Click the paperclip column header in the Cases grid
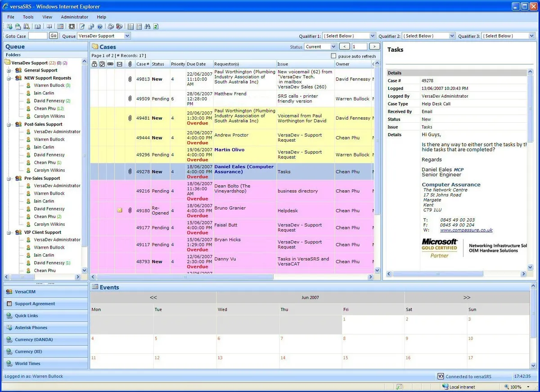Image resolution: width=540 pixels, height=392 pixels. coord(130,64)
